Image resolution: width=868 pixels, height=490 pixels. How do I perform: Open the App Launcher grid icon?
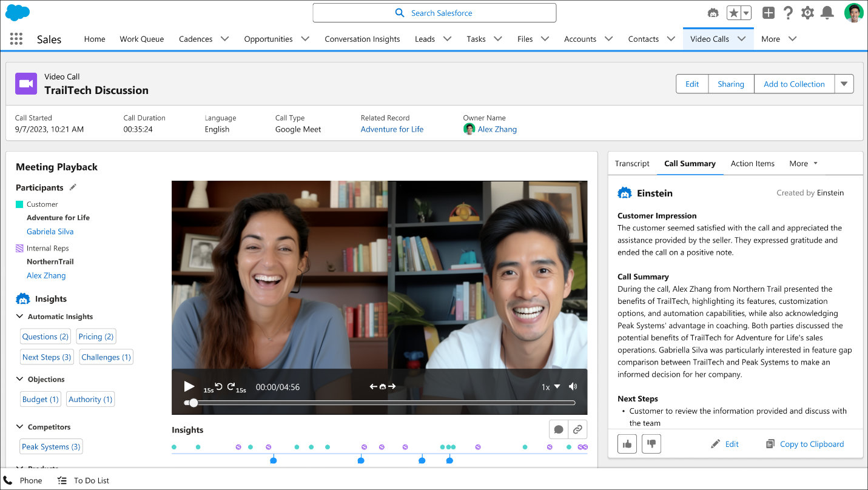pyautogui.click(x=16, y=39)
